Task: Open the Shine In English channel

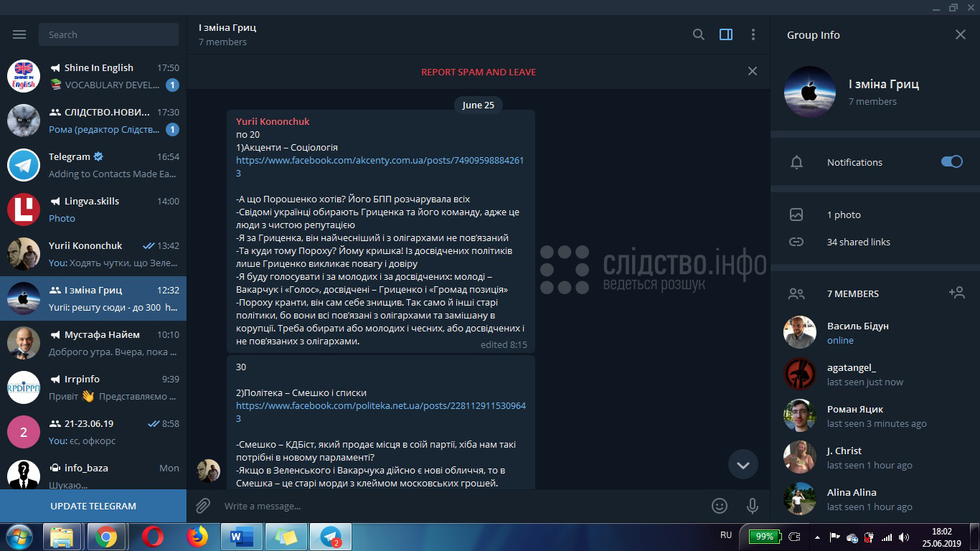Action: click(x=93, y=76)
